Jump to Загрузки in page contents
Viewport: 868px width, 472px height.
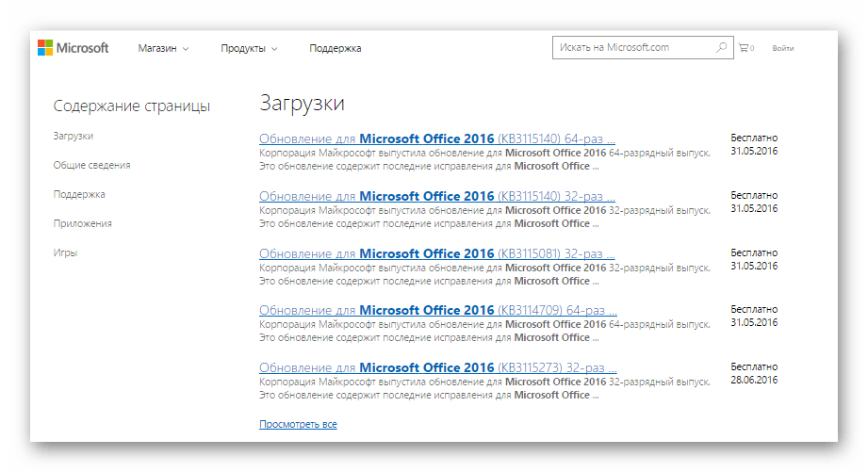tap(74, 136)
